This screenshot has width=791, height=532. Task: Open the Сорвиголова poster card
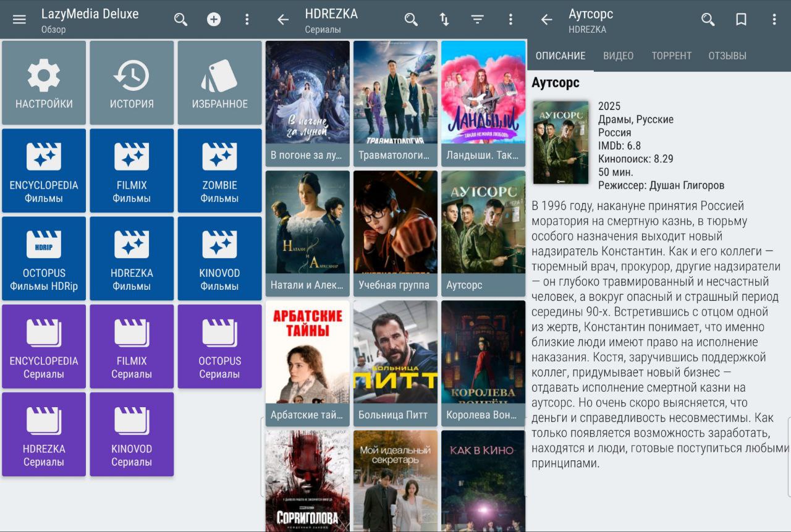(308, 481)
